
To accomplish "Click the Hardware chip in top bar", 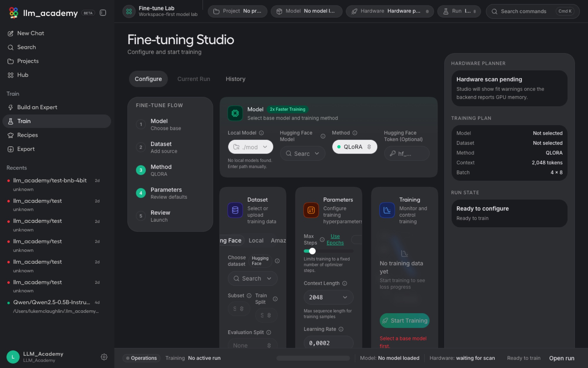I will (390, 11).
